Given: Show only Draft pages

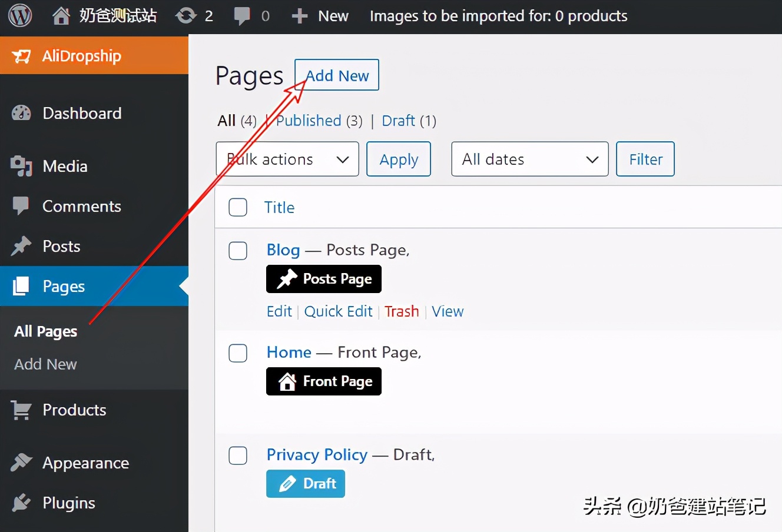Looking at the screenshot, I should click(x=398, y=121).
